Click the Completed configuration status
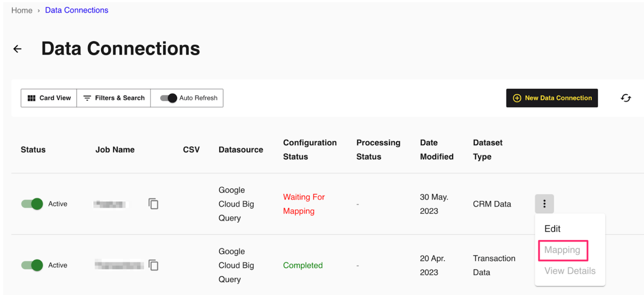 tap(303, 265)
